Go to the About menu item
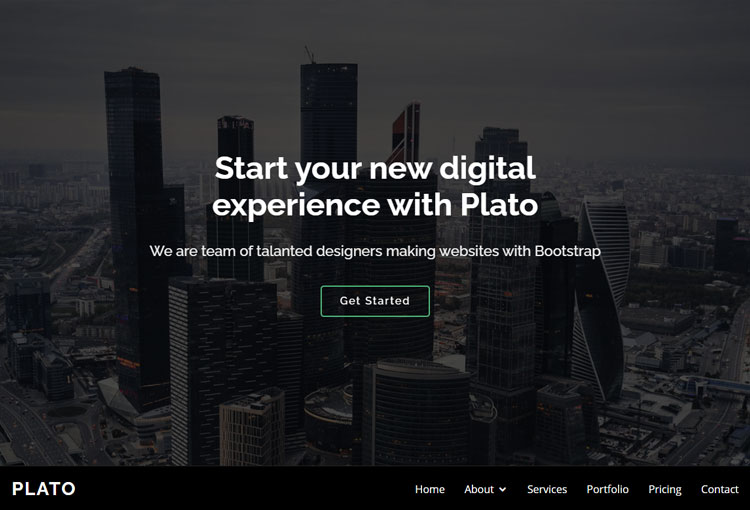 click(x=479, y=489)
